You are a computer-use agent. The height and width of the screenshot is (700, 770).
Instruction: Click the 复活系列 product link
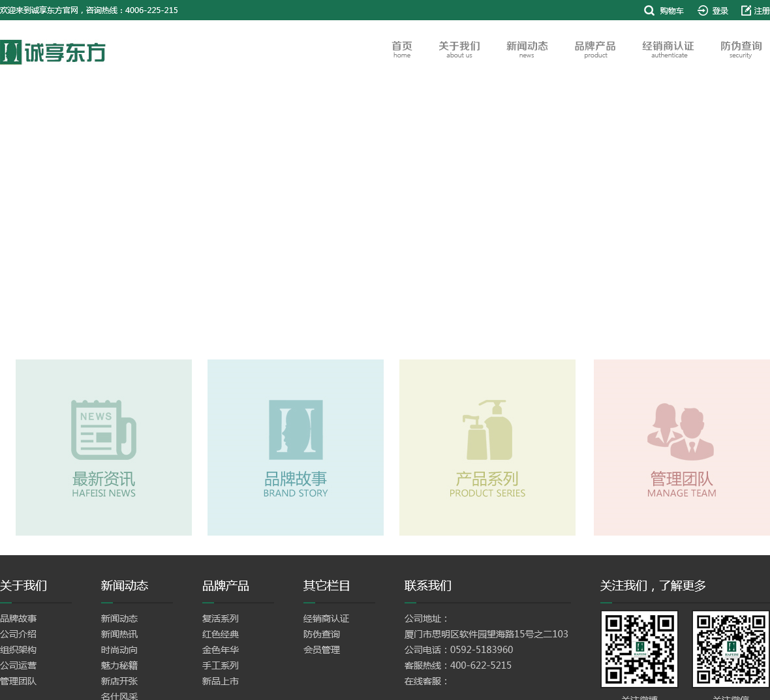(x=221, y=618)
